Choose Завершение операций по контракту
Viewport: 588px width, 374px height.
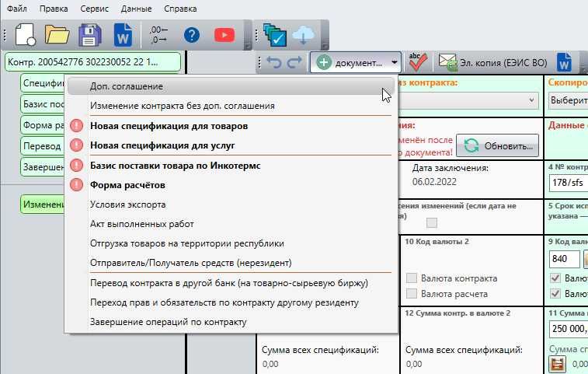[231, 322]
